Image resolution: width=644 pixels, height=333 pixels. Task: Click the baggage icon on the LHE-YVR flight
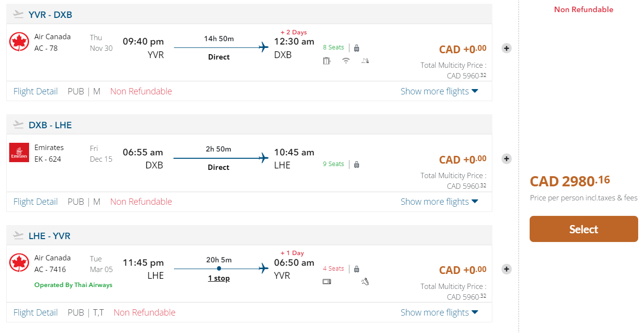(x=357, y=269)
